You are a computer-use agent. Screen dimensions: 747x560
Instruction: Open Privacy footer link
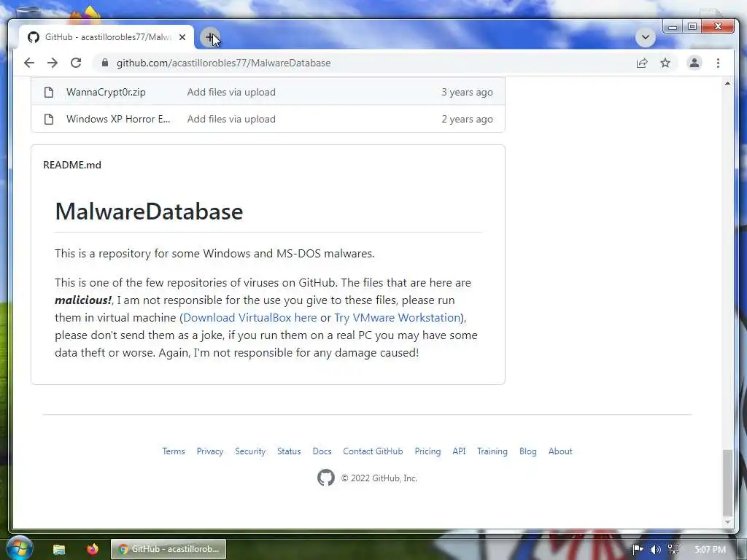(x=210, y=451)
